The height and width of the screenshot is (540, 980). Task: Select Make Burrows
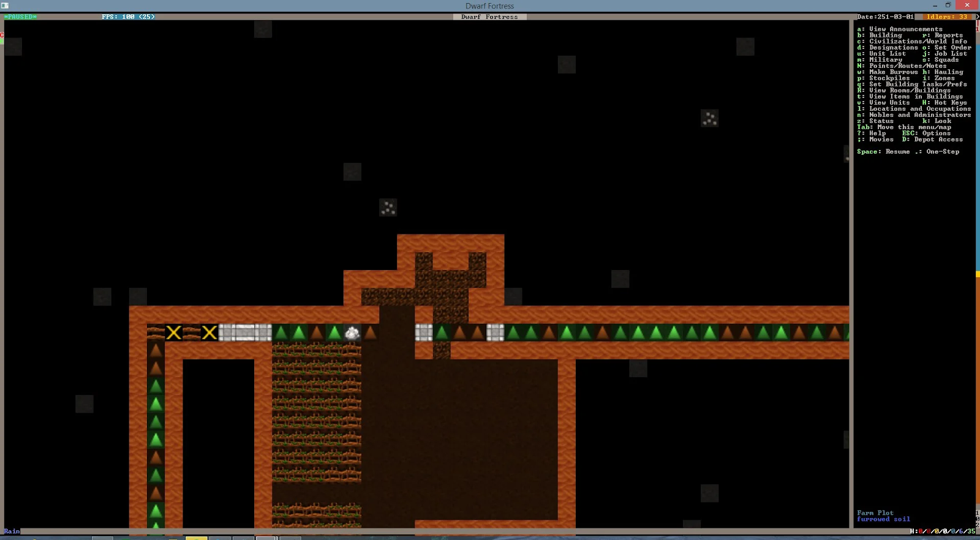tap(888, 72)
